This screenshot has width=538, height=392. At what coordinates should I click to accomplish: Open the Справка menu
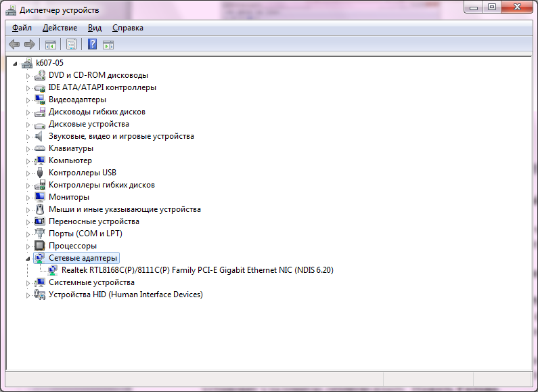point(128,28)
